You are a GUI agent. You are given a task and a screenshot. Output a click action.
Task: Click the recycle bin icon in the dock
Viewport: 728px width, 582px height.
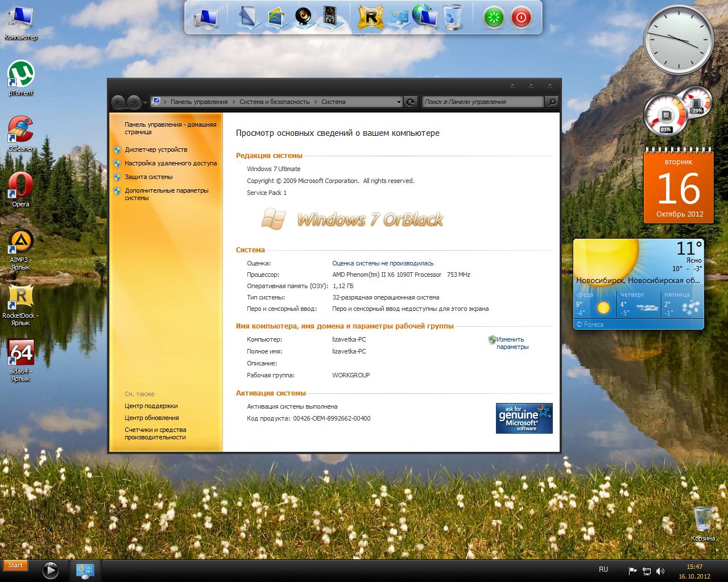coord(453,17)
